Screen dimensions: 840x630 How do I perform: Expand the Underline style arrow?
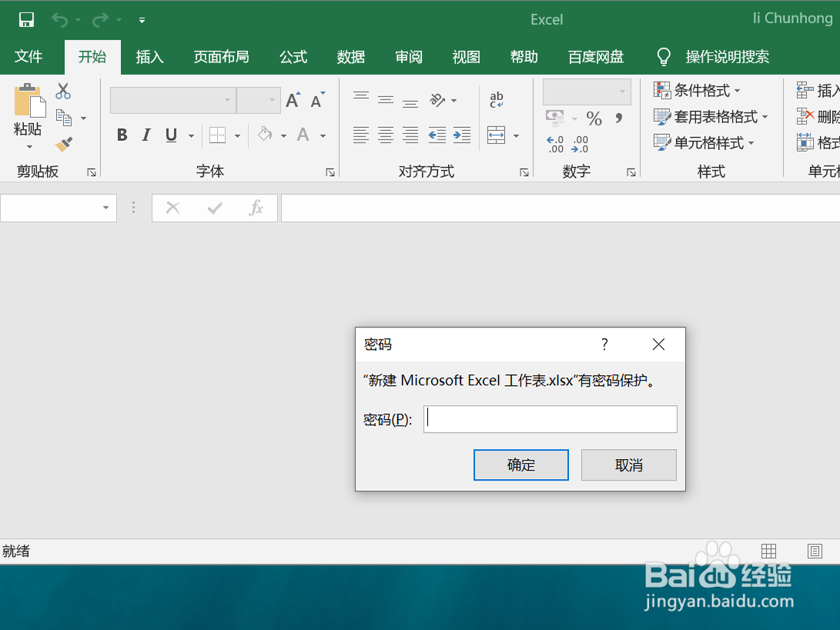(x=191, y=136)
